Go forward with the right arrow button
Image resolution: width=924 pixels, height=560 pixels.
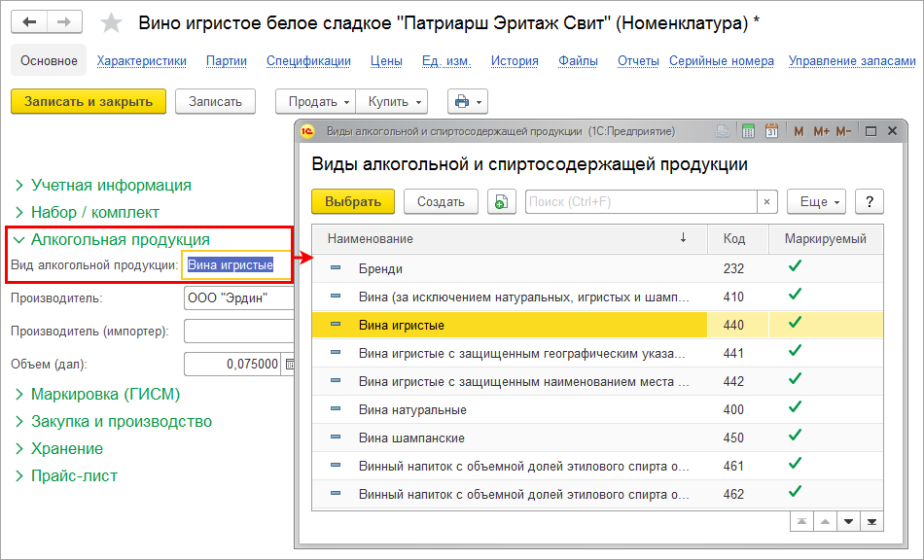point(64,22)
